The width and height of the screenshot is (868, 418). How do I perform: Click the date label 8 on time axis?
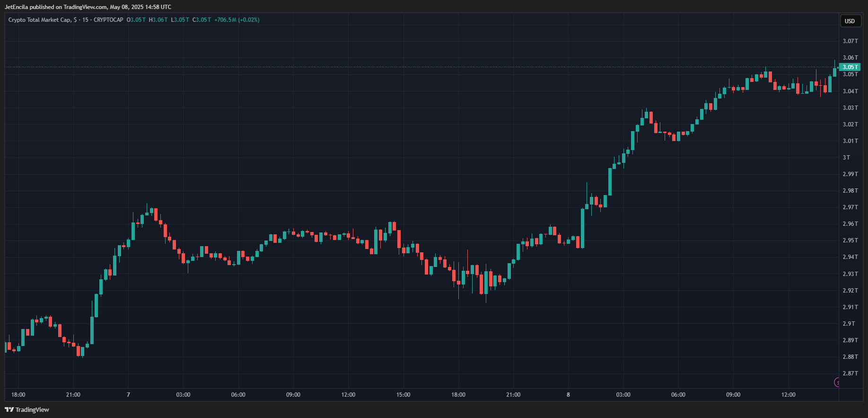click(x=568, y=395)
